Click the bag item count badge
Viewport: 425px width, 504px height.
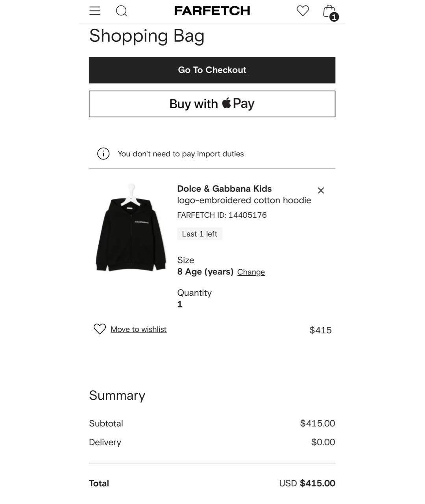tap(334, 17)
